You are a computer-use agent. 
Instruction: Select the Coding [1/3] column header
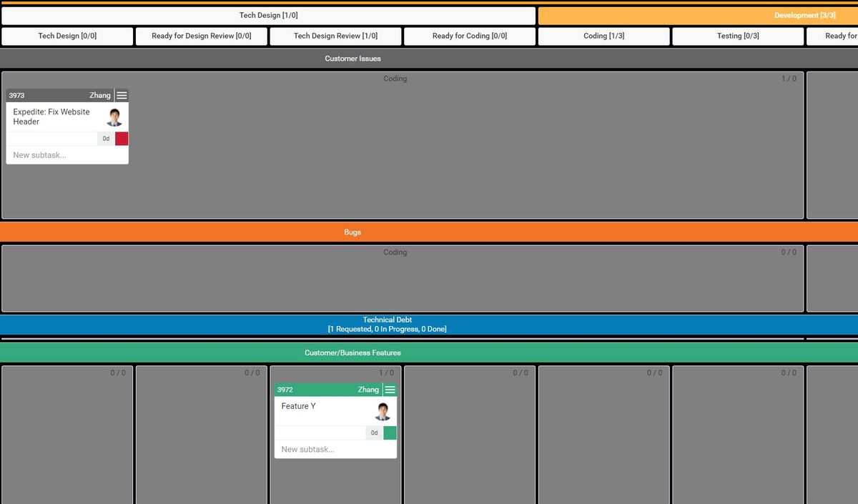[x=603, y=35]
